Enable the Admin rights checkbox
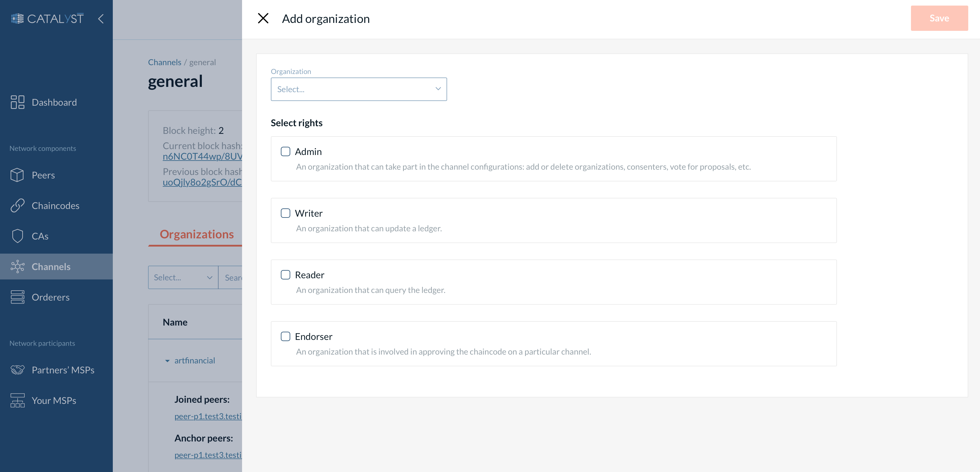 click(285, 152)
